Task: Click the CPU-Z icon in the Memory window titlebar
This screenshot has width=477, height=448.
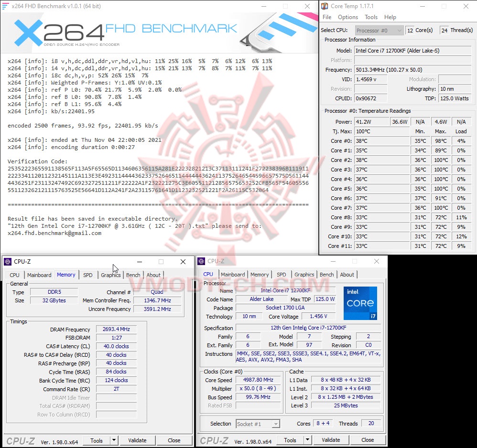Action: click(x=7, y=261)
